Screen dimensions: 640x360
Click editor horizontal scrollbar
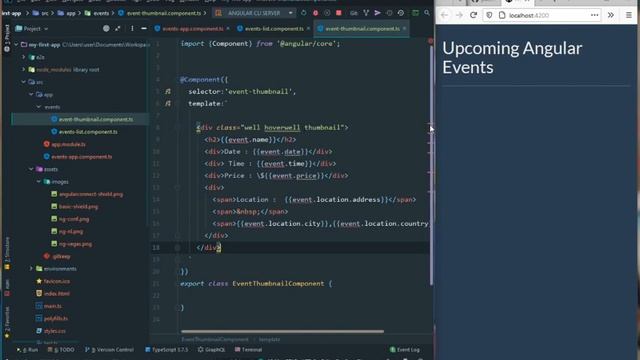(x=282, y=331)
